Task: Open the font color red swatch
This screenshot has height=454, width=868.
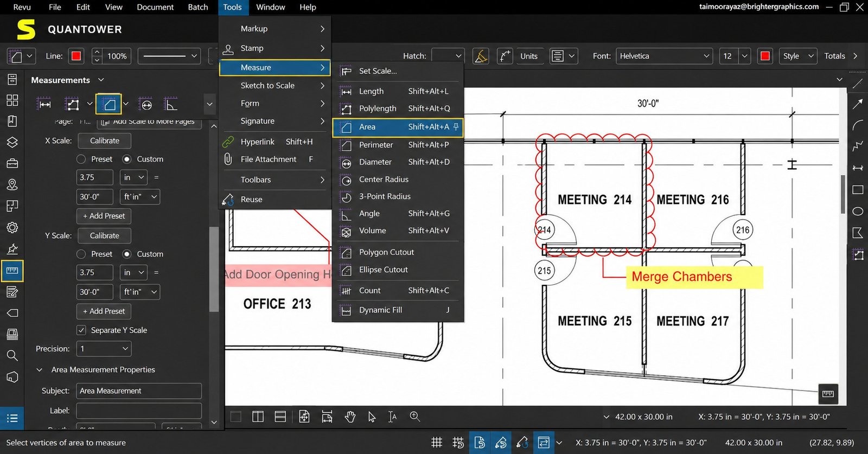Action: click(765, 56)
